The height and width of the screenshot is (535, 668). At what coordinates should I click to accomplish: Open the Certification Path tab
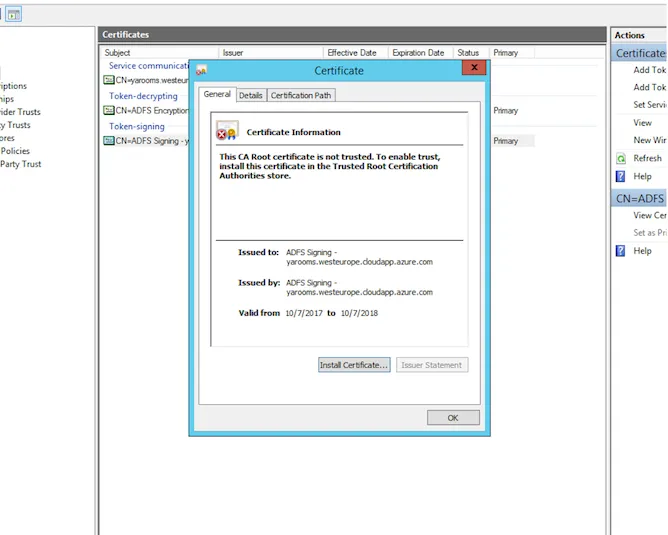click(x=301, y=95)
